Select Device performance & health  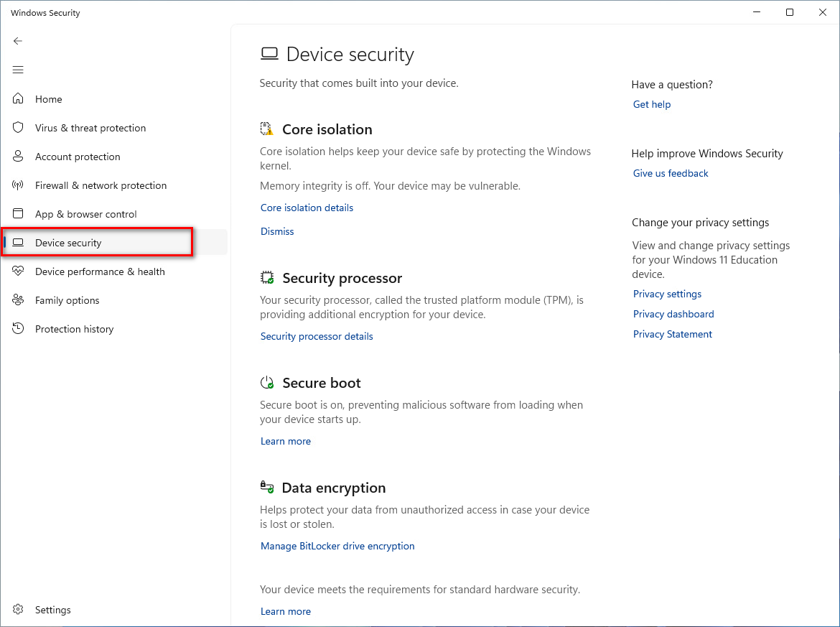tap(100, 271)
